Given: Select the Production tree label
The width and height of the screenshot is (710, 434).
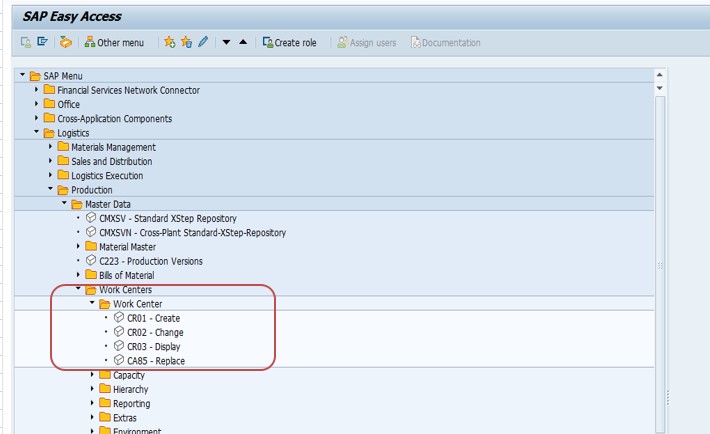Looking at the screenshot, I should point(91,190).
